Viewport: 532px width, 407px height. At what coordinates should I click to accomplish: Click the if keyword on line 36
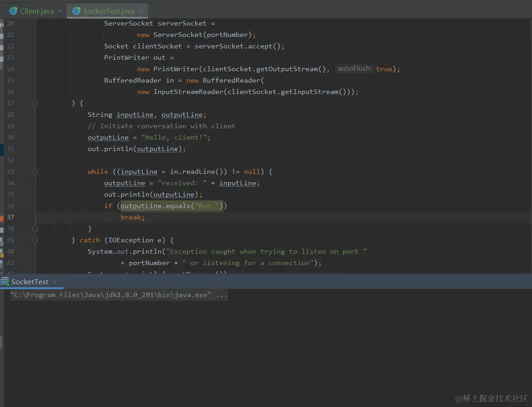pos(108,206)
